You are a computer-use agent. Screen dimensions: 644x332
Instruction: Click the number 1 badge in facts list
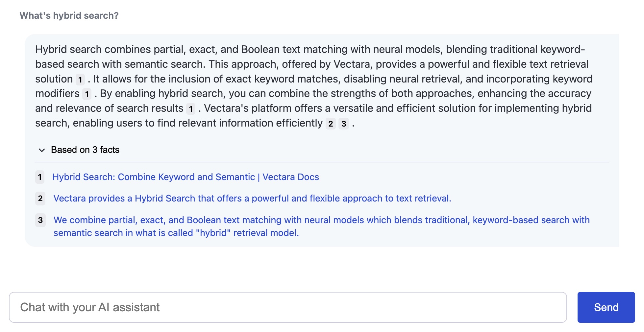click(x=40, y=177)
